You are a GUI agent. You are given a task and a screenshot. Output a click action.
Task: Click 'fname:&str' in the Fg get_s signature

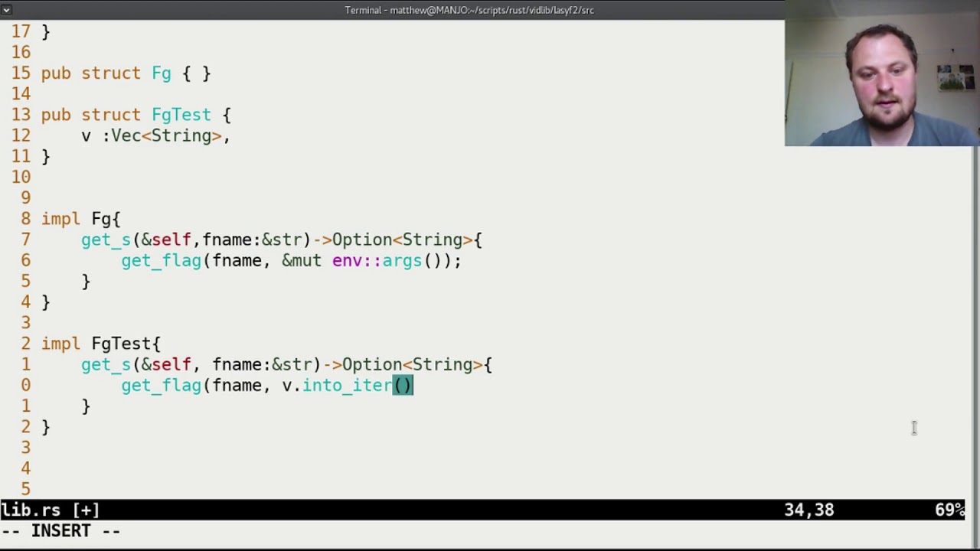click(x=252, y=240)
